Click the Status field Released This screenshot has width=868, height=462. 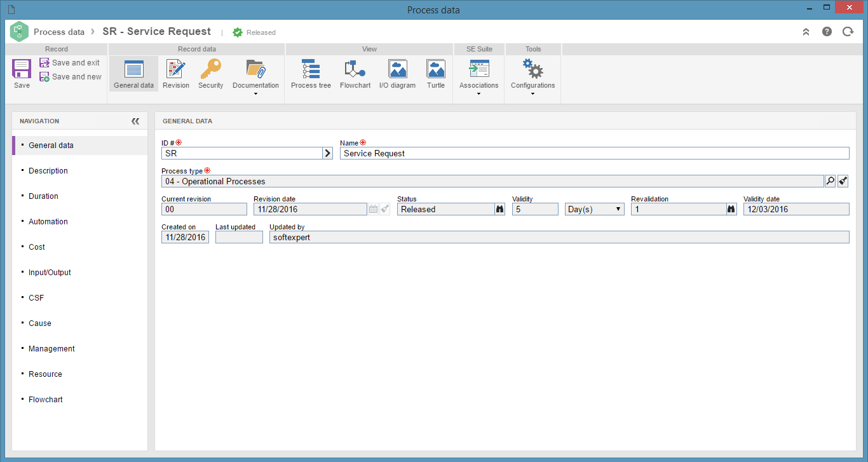(446, 209)
